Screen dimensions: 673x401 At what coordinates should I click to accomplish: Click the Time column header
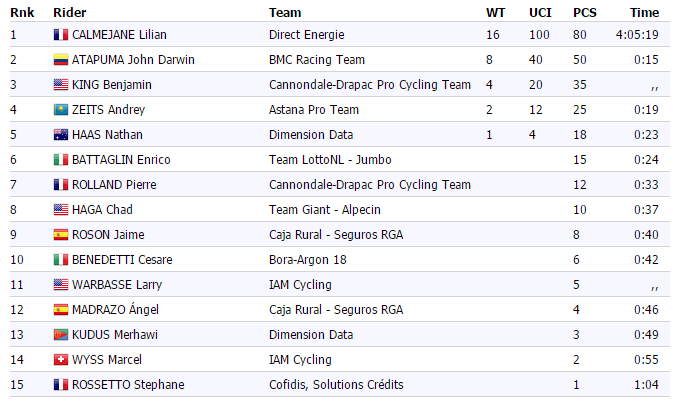click(x=644, y=13)
